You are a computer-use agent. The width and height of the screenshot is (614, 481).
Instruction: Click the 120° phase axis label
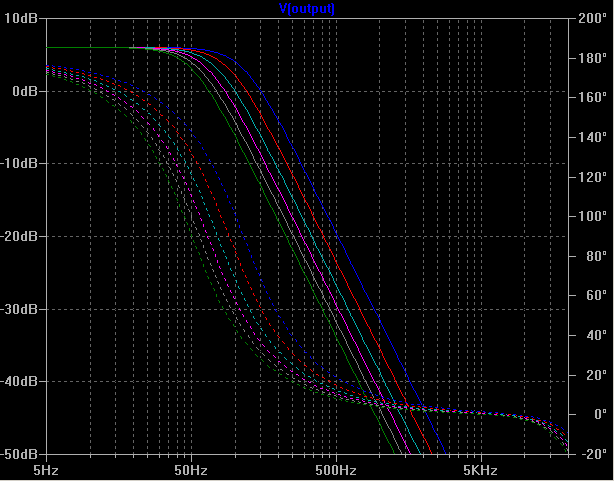(x=592, y=177)
